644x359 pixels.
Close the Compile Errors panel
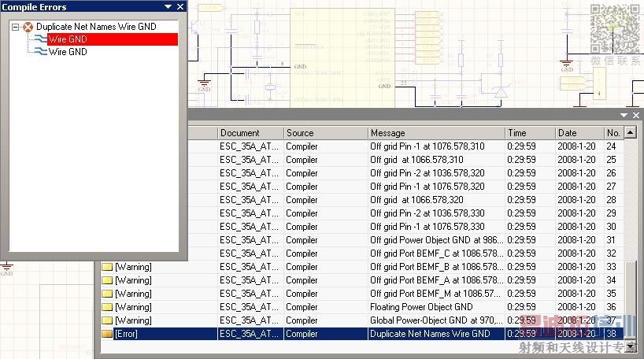[x=180, y=6]
